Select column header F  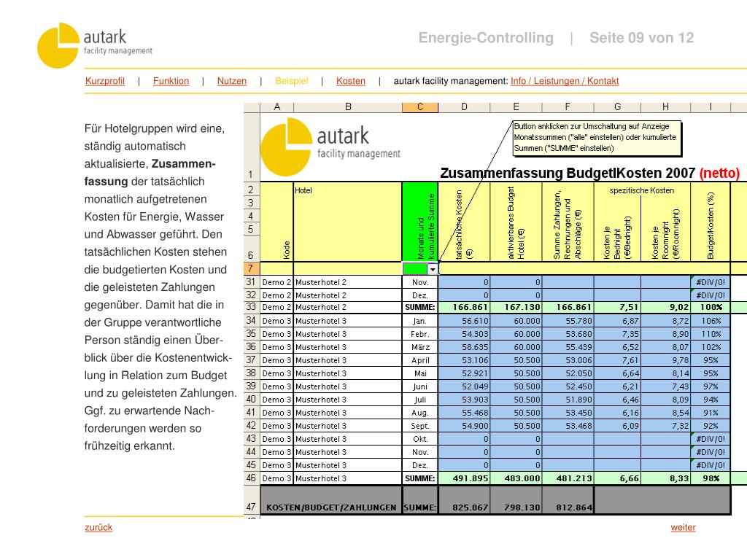[568, 107]
